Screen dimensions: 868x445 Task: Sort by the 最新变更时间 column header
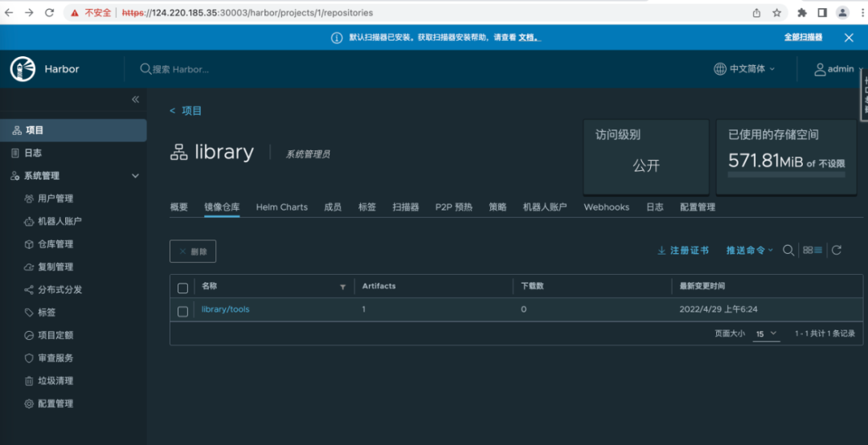pyautogui.click(x=702, y=286)
